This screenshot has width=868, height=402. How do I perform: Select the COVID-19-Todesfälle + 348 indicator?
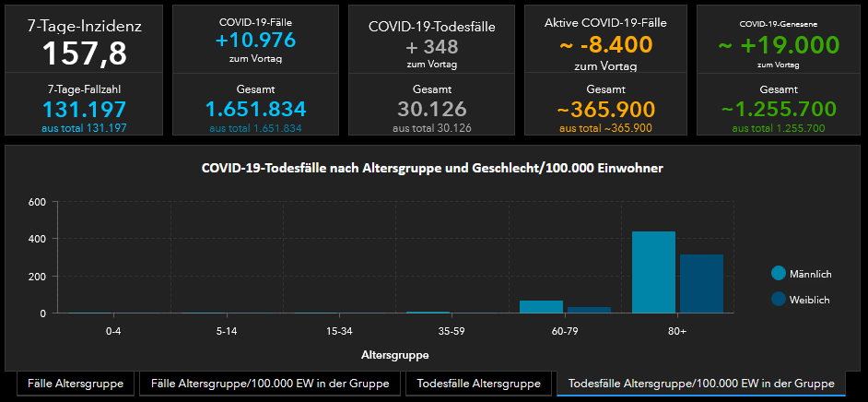[431, 46]
